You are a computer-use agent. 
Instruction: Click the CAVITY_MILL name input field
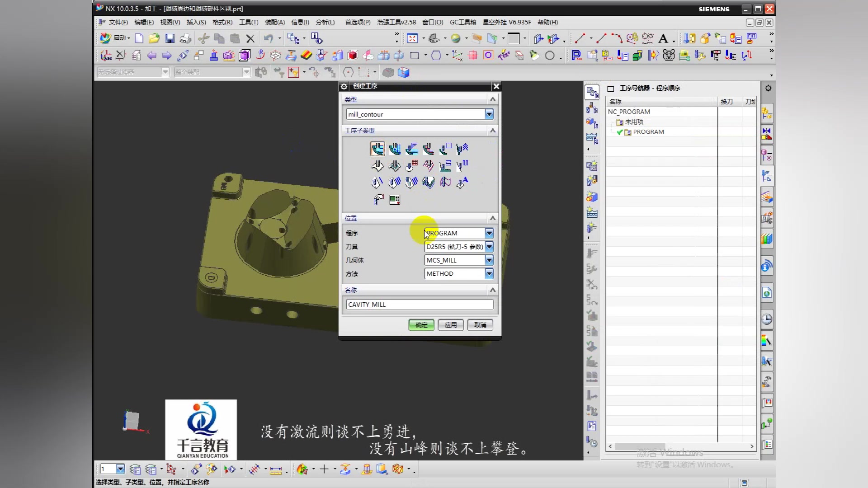pos(419,305)
